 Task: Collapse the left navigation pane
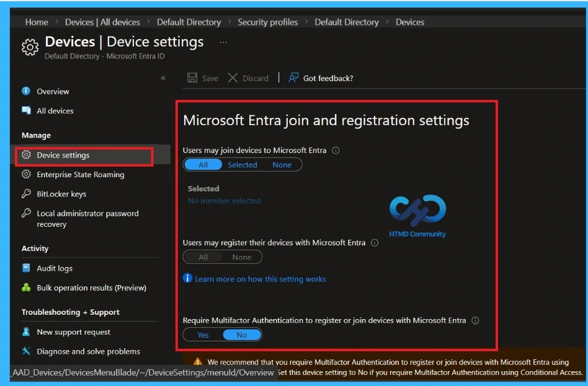click(163, 78)
